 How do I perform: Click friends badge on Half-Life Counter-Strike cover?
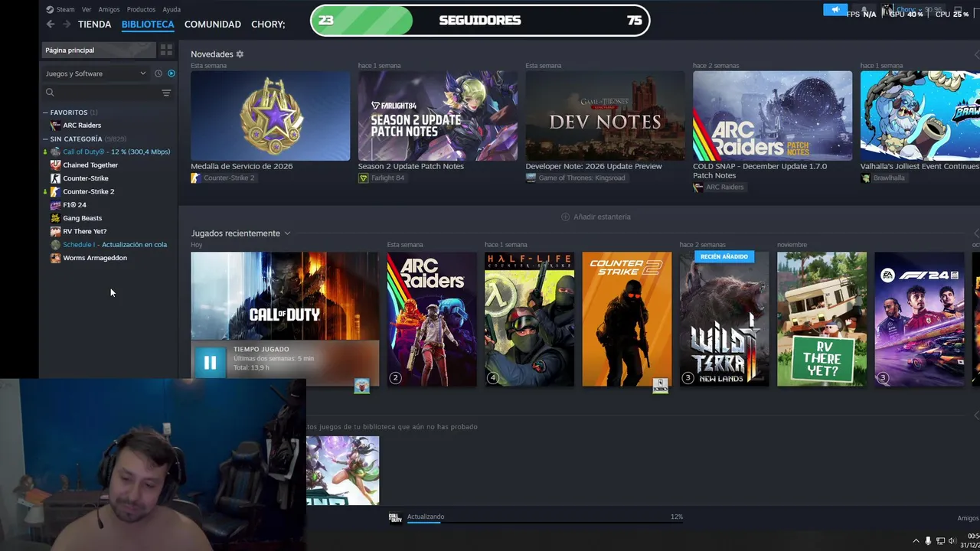(493, 378)
